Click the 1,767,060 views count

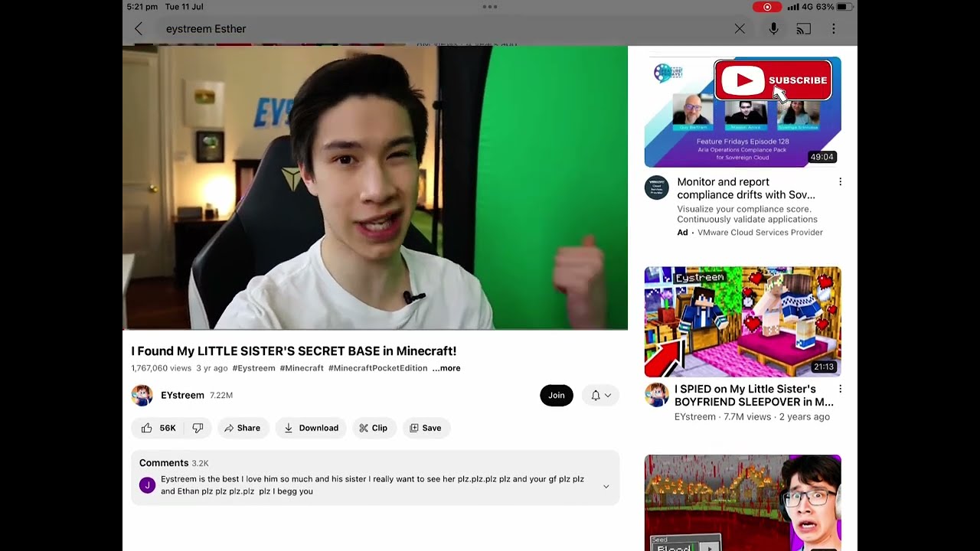(x=162, y=368)
